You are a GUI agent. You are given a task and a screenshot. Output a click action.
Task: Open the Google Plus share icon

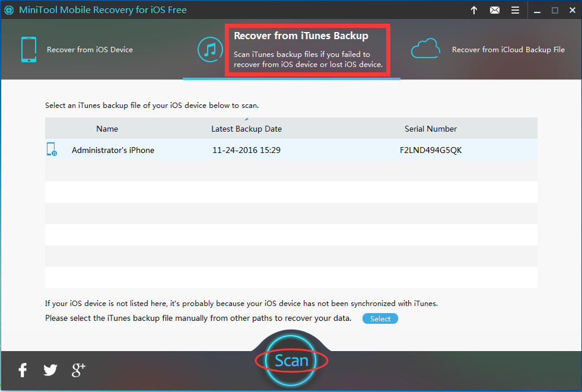pos(78,369)
